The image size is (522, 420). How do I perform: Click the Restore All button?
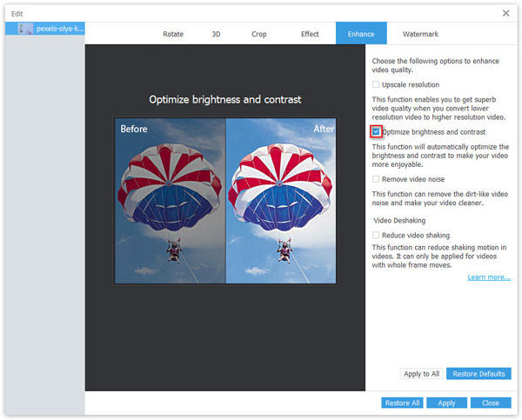click(x=402, y=403)
